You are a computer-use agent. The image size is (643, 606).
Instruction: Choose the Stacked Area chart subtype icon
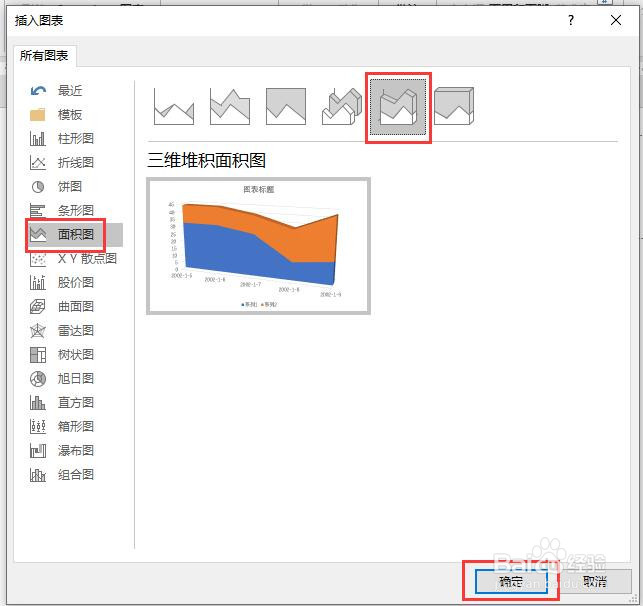(230, 106)
